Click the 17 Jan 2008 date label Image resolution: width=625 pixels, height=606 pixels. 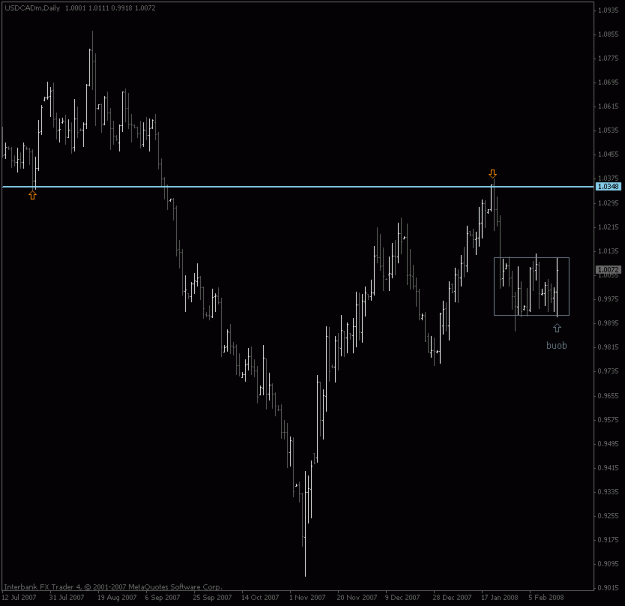[500, 597]
